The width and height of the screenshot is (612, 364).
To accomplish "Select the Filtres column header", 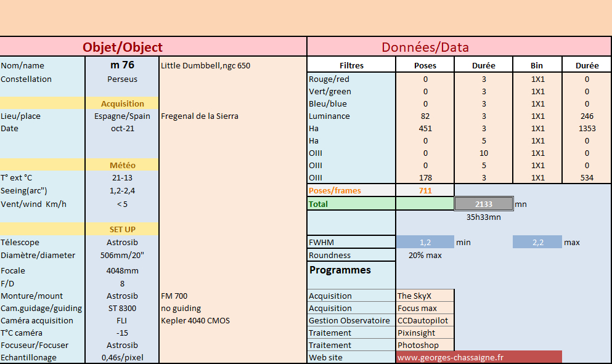I will tap(351, 65).
